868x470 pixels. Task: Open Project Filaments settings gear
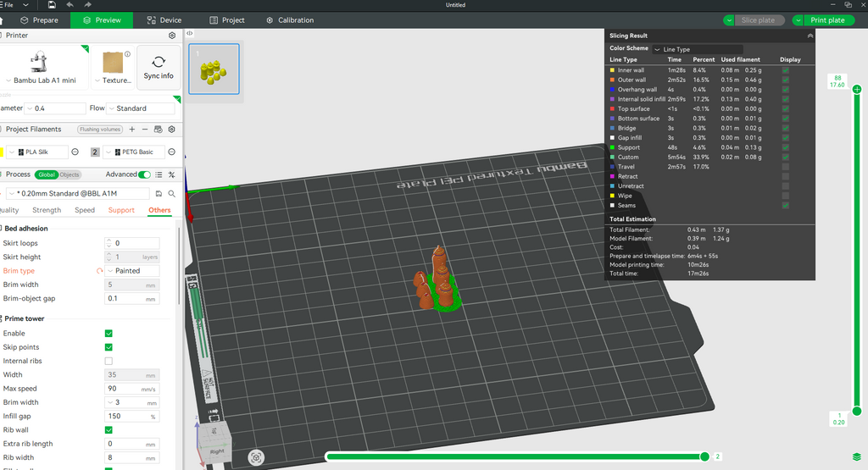[172, 130]
